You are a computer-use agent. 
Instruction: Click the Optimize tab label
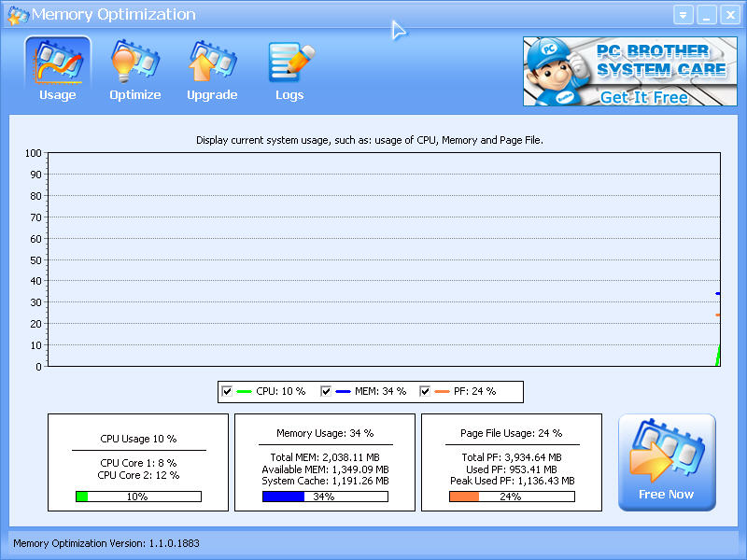tap(134, 95)
